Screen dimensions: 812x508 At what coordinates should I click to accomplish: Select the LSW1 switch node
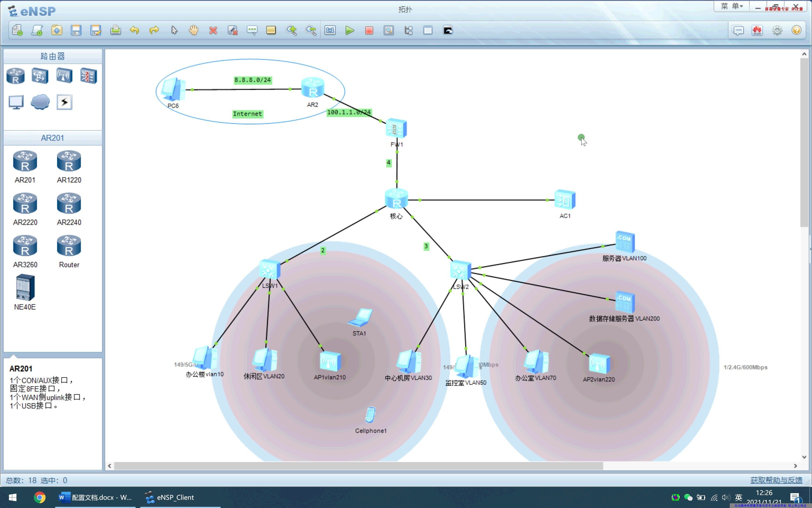tap(270, 270)
